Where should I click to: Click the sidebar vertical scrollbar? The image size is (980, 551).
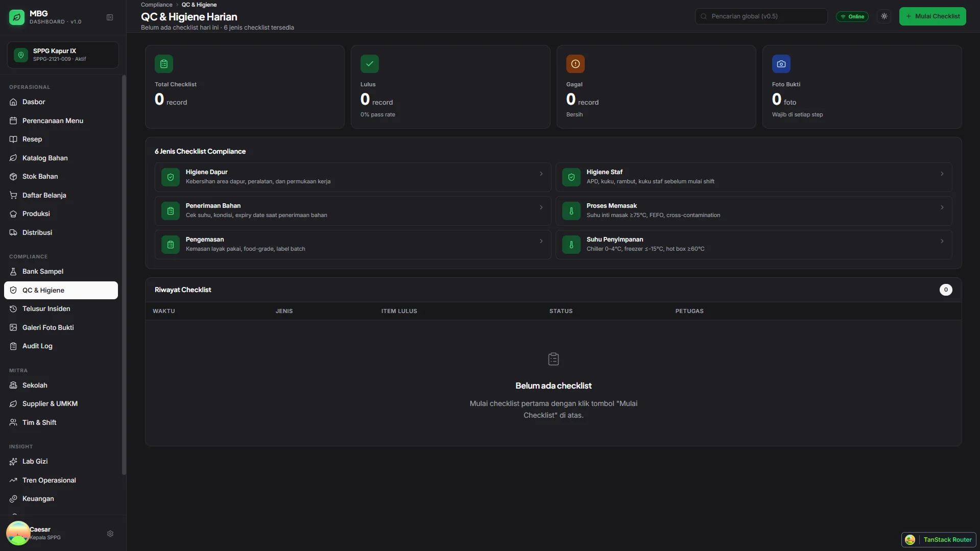[x=124, y=276]
